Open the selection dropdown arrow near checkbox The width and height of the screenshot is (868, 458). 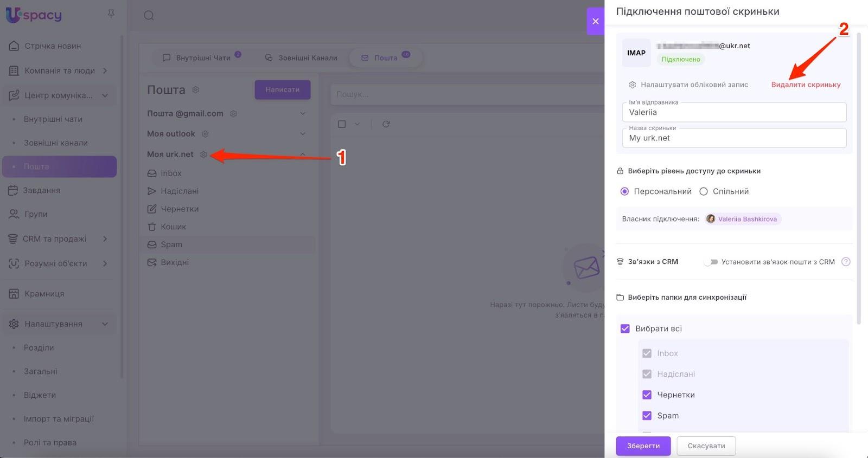pos(357,124)
